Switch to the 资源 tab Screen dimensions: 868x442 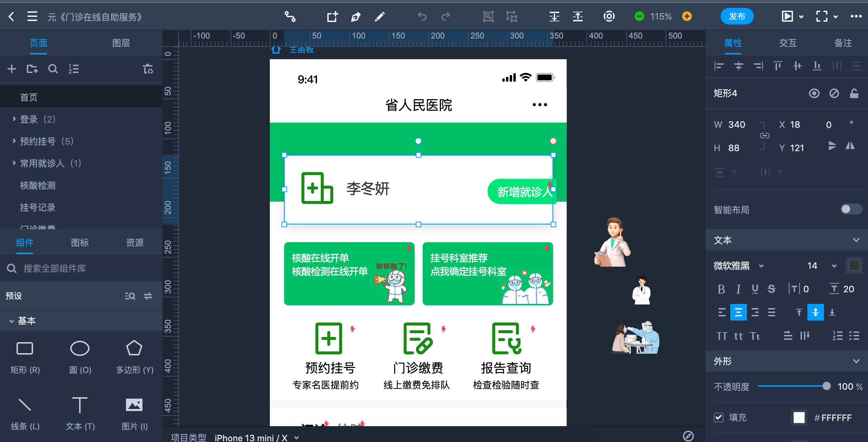click(x=135, y=243)
